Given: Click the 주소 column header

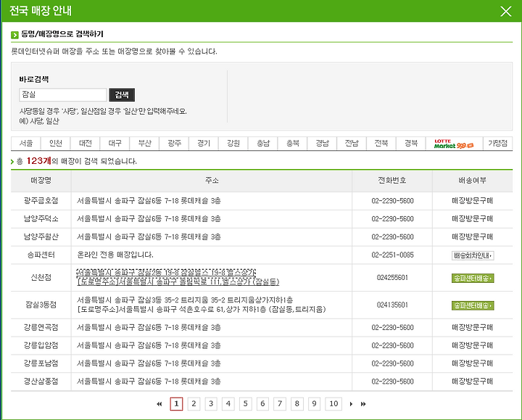Looking at the screenshot, I should coord(212,181).
